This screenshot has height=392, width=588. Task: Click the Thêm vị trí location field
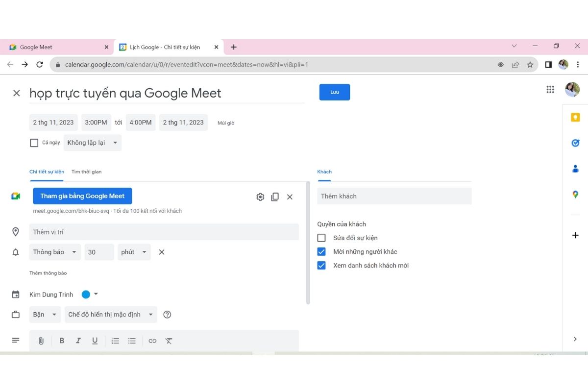click(164, 232)
